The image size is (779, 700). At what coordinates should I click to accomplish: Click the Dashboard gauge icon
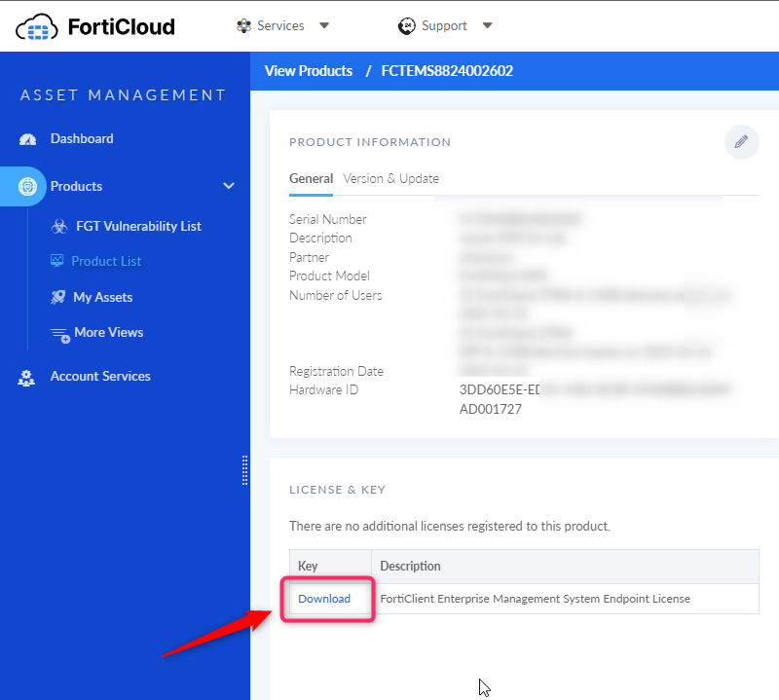point(27,139)
